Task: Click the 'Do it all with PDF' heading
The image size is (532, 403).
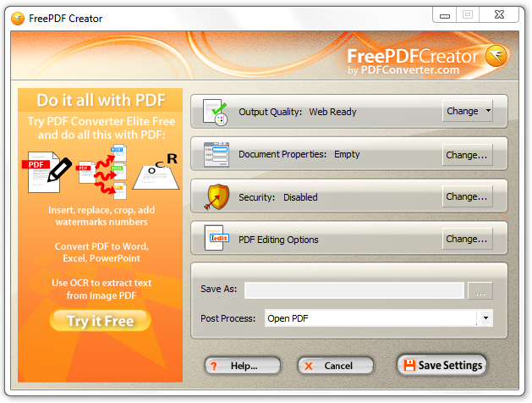Action: click(101, 100)
